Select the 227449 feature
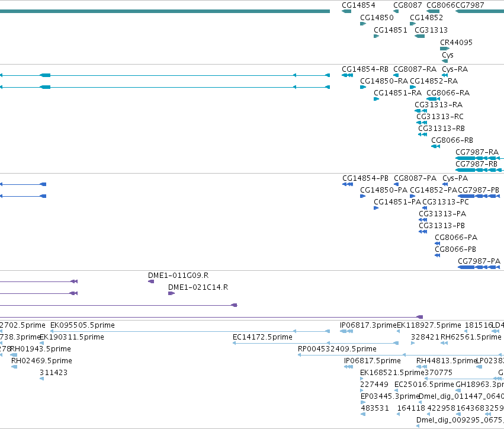This screenshot has height=429, width=504. point(374,385)
